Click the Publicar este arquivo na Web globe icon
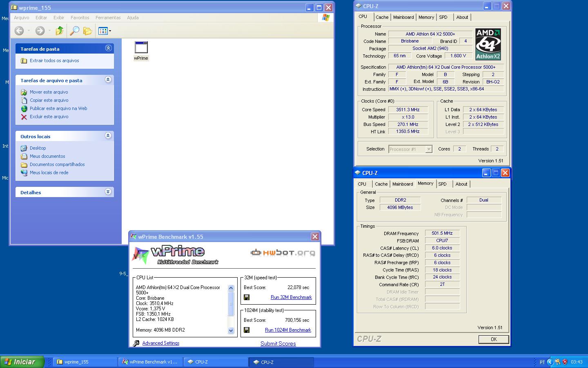The width and height of the screenshot is (588, 368). pos(24,108)
